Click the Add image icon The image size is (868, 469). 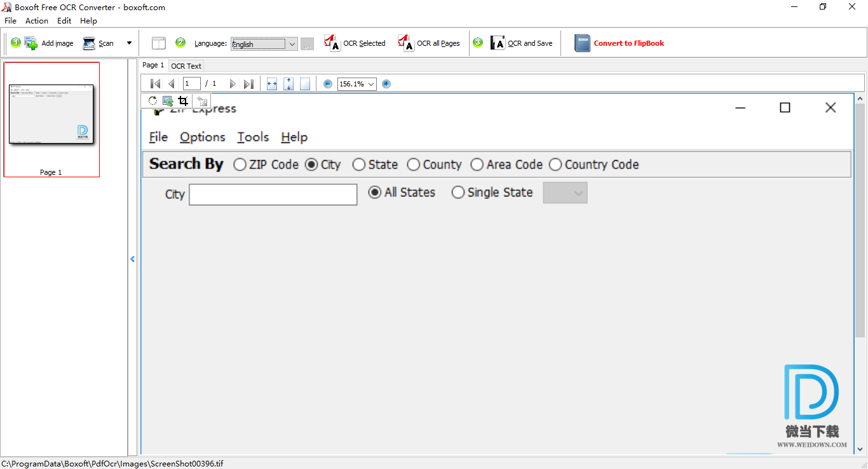31,43
